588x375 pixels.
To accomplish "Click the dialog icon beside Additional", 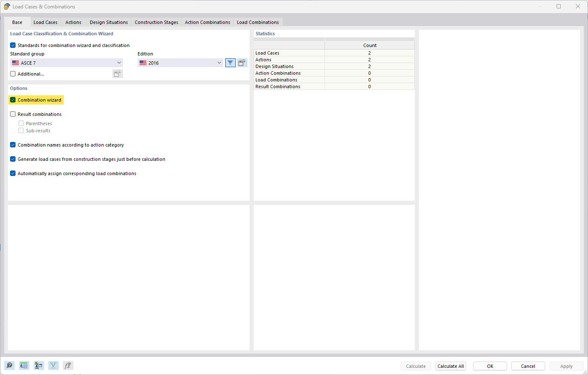I will [x=117, y=73].
